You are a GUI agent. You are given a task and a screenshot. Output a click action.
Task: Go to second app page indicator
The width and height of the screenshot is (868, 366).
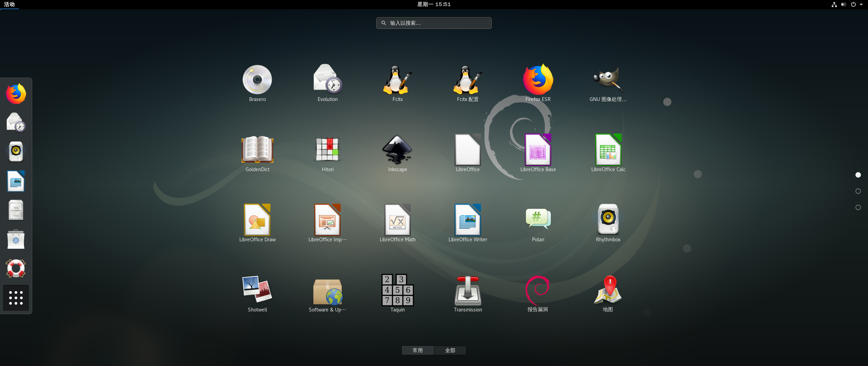point(858,191)
